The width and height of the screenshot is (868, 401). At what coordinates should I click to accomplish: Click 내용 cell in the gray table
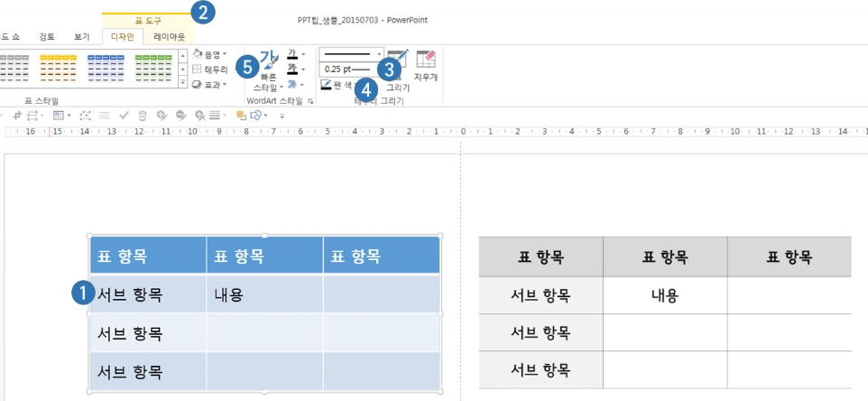click(665, 295)
